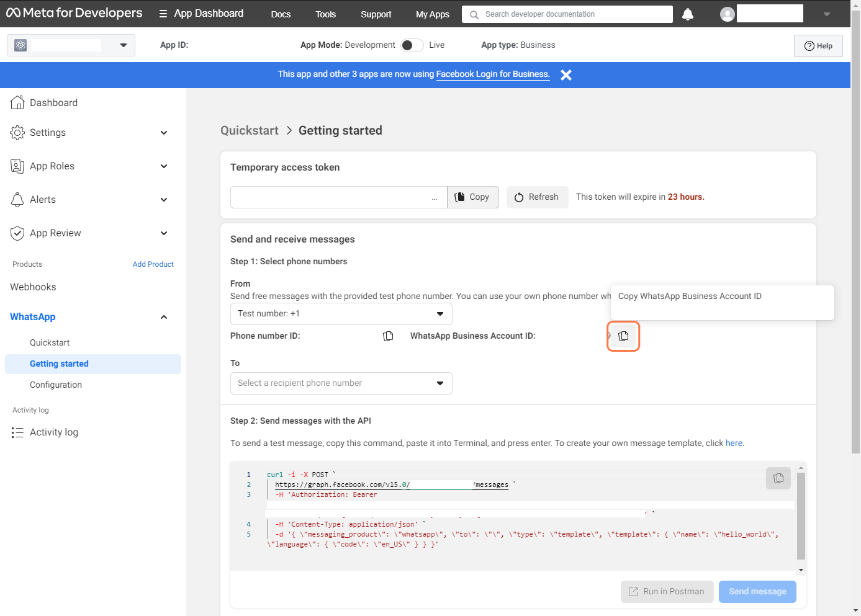
Task: Open the Test number From dropdown
Action: point(341,314)
